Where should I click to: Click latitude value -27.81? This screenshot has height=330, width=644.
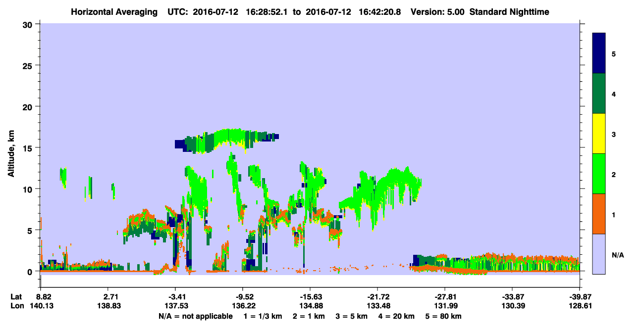[x=445, y=296]
